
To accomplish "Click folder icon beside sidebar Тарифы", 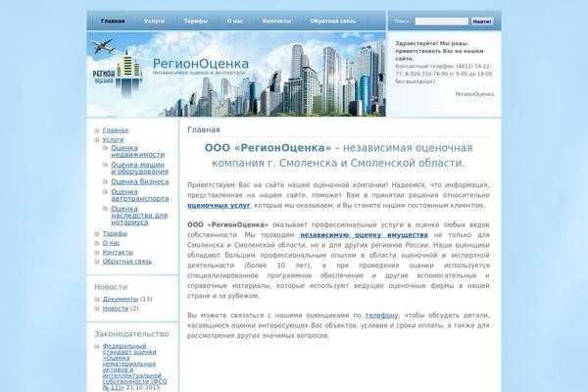I will tap(97, 233).
